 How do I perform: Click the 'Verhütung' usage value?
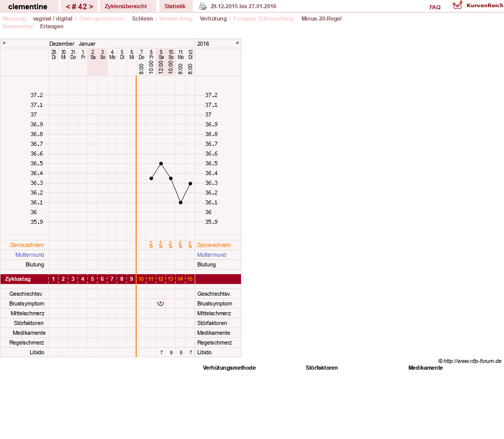pos(213,18)
